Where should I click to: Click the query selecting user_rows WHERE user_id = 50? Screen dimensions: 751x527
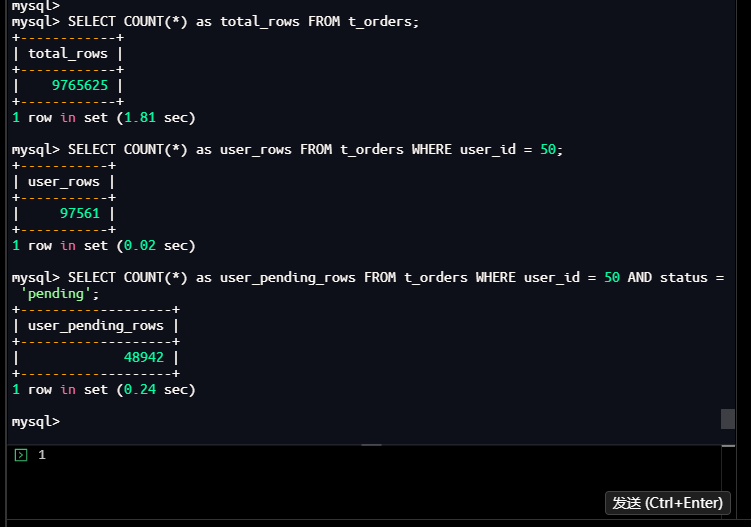[x=315, y=149]
